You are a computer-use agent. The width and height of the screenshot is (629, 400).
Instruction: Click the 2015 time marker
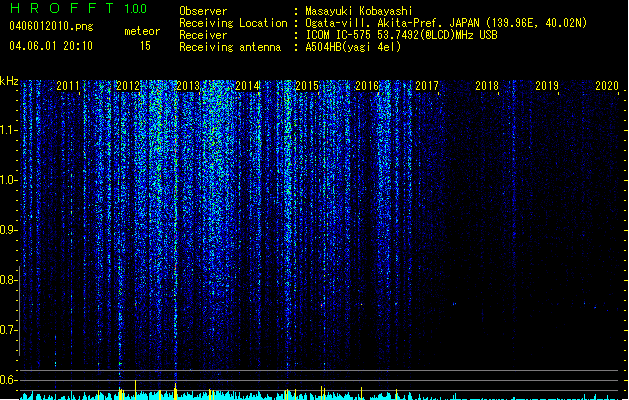pyautogui.click(x=307, y=86)
